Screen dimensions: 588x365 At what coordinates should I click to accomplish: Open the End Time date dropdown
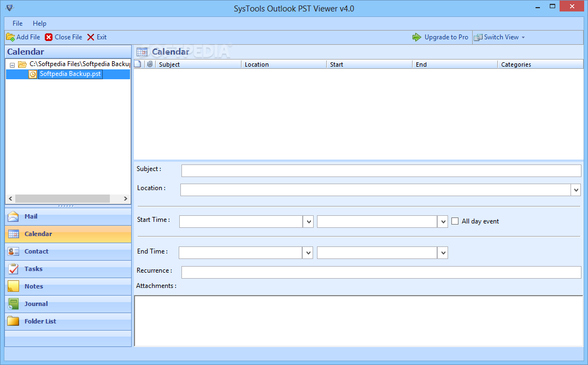308,253
